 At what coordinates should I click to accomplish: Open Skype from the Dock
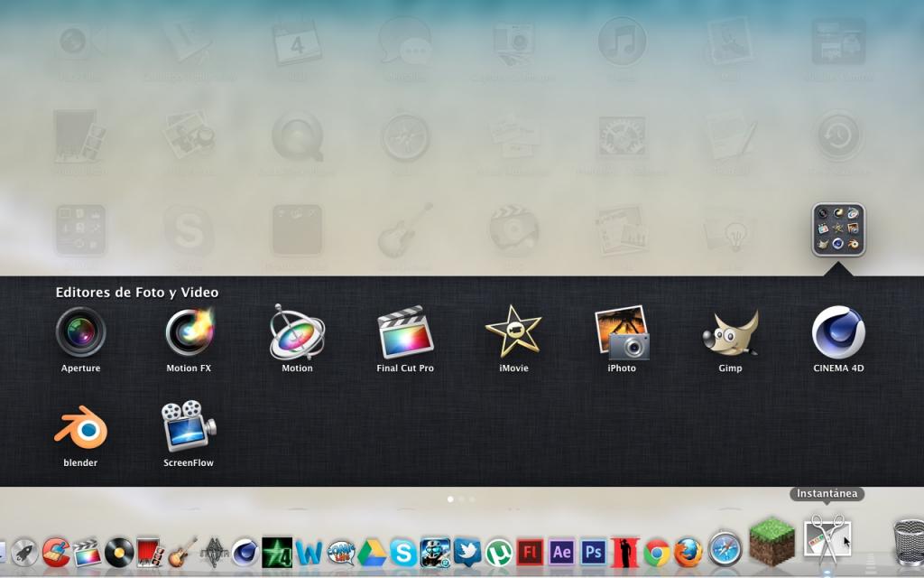click(403, 553)
